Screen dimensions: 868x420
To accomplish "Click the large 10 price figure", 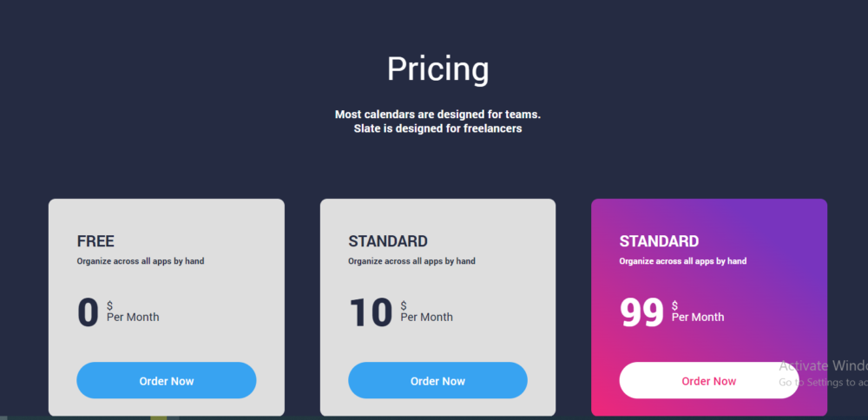I will pyautogui.click(x=371, y=312).
